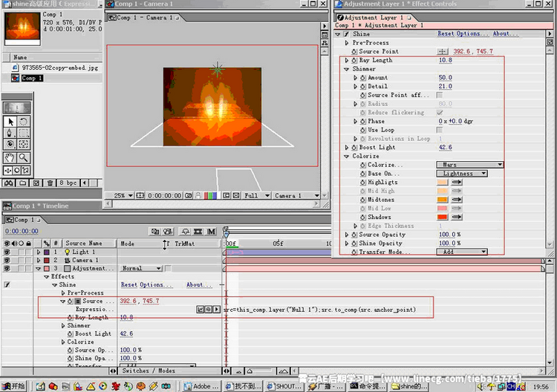Click the trash icon in the Project window
Screen dimensions: 557x392
tap(50, 183)
